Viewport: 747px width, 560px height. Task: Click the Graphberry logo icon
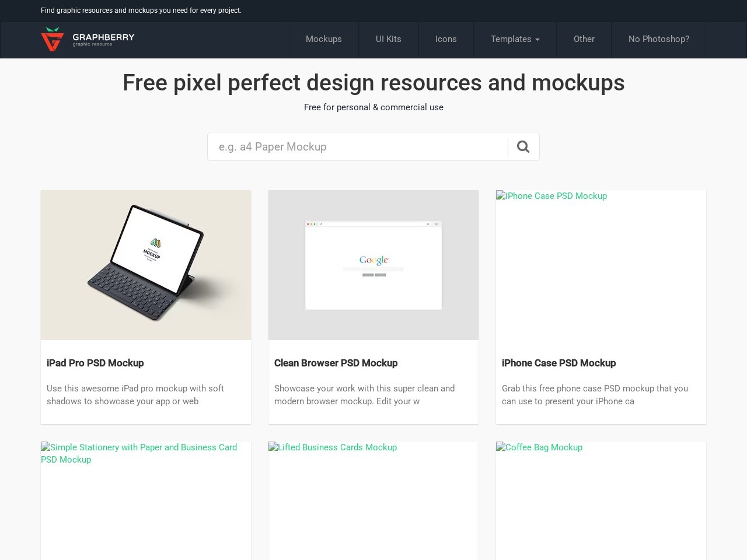pyautogui.click(x=53, y=39)
